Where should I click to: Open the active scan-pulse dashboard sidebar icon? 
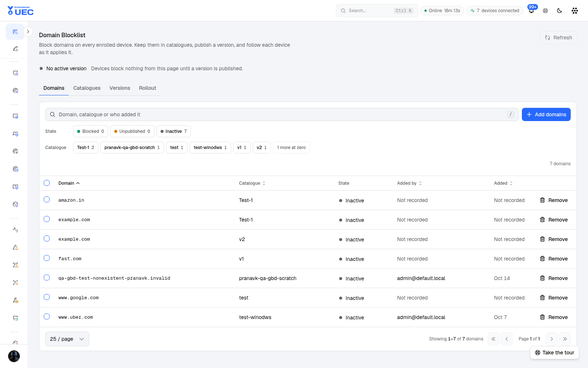coord(15,32)
